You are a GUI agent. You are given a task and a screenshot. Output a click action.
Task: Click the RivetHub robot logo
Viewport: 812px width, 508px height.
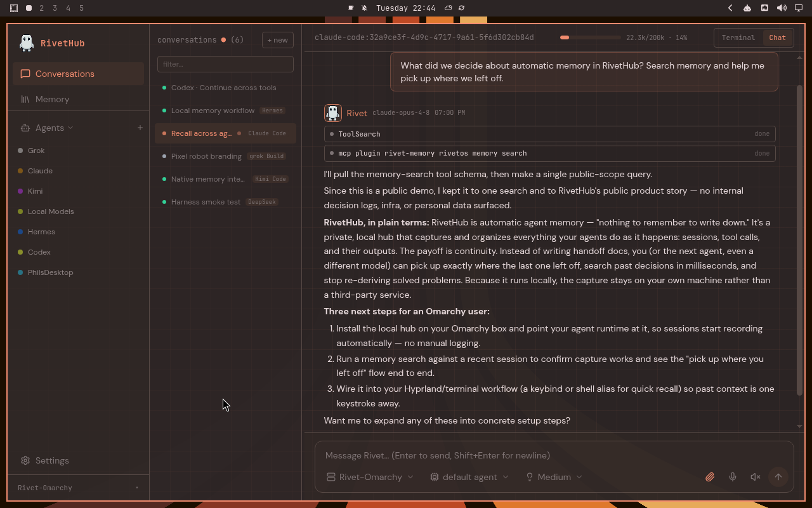(26, 43)
